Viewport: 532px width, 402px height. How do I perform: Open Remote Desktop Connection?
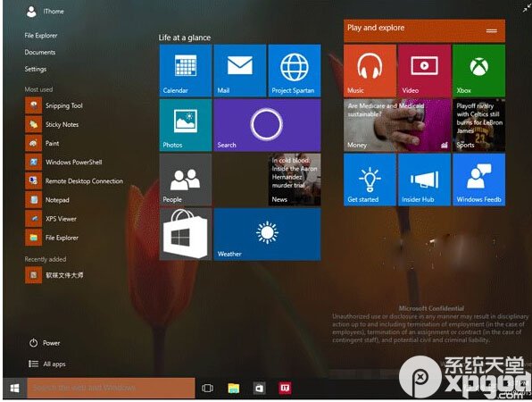[x=74, y=181]
